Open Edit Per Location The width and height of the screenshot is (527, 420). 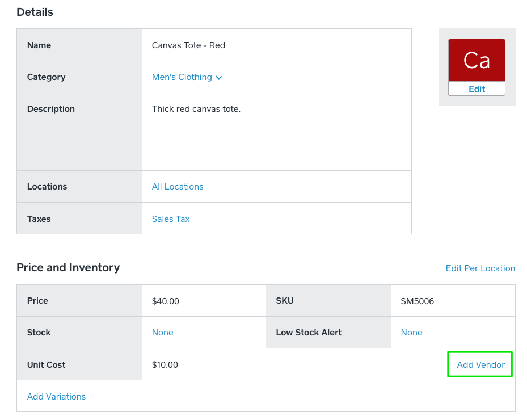pyautogui.click(x=480, y=268)
